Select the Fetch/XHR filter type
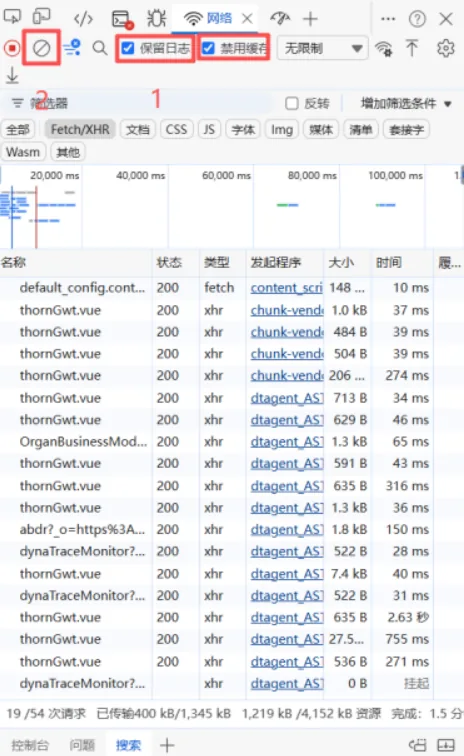The image size is (464, 756). point(80,130)
